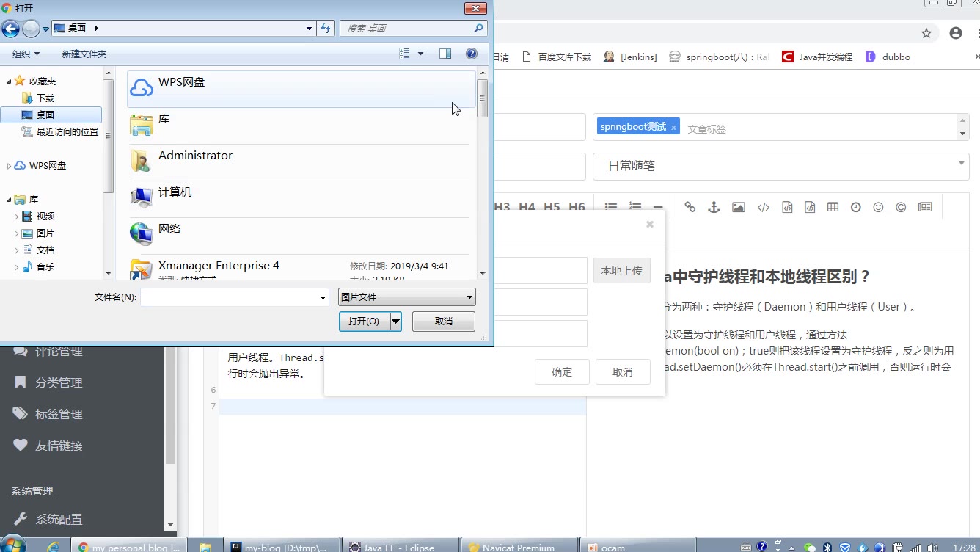Open 系统配置 in the sidebar
This screenshot has width=980, height=552.
pyautogui.click(x=59, y=519)
